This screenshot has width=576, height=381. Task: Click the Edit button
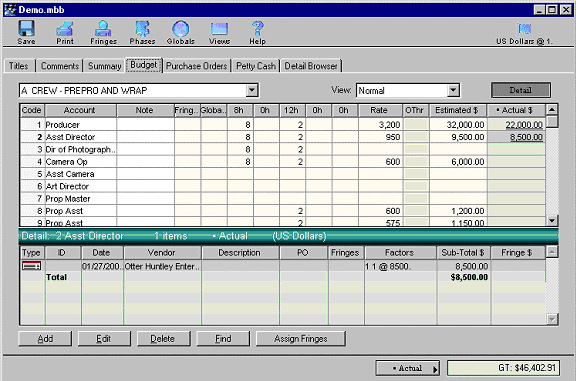104,338
